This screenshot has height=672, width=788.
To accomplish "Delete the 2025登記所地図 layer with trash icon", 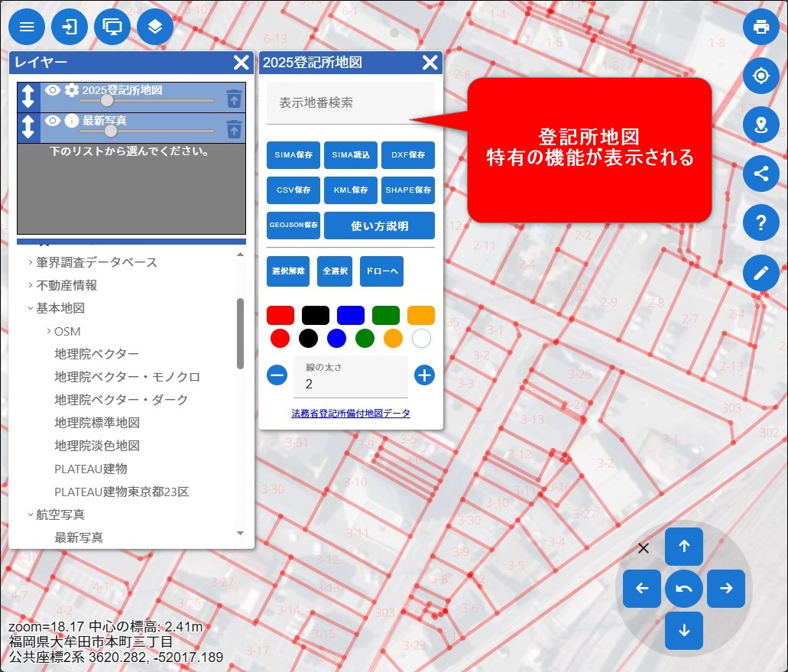I will click(234, 98).
